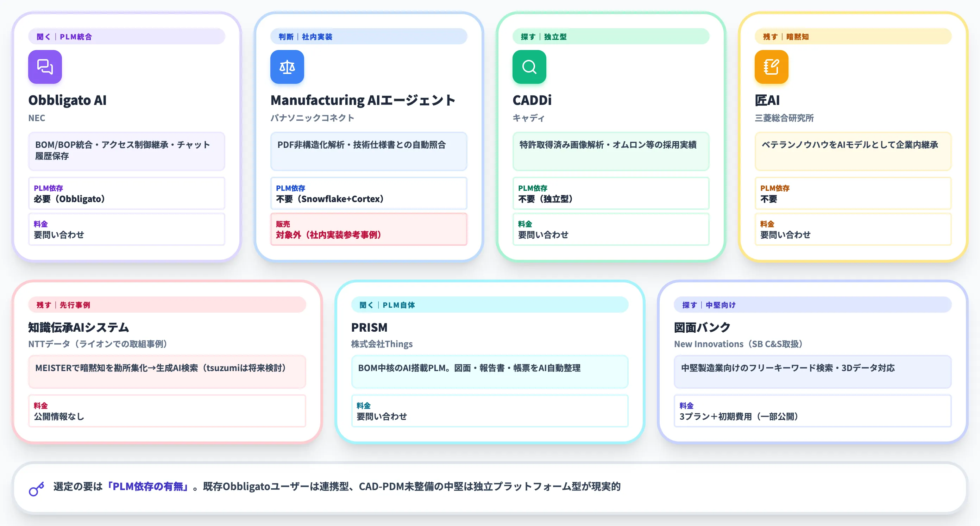Select the 判断｜社内実装 tag
This screenshot has width=980, height=526.
pyautogui.click(x=369, y=37)
